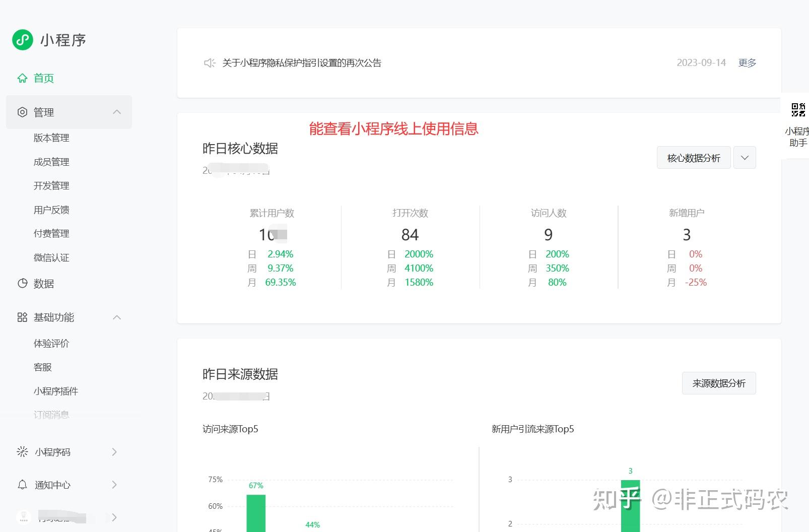This screenshot has width=809, height=532.
Task: Click the grid icon beside 基础功能
Action: [x=22, y=317]
